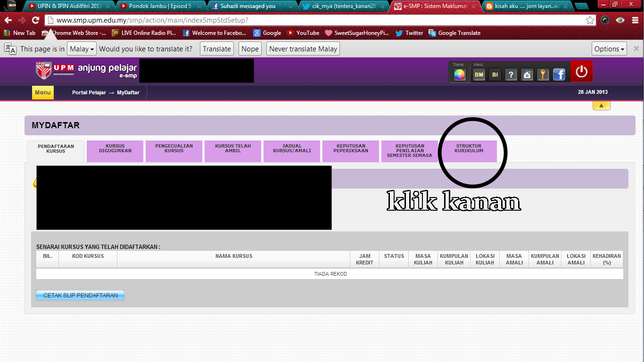Viewport: 644px width, 362px height.
Task: Open LIVE Online Radio bookmark
Action: 144,33
